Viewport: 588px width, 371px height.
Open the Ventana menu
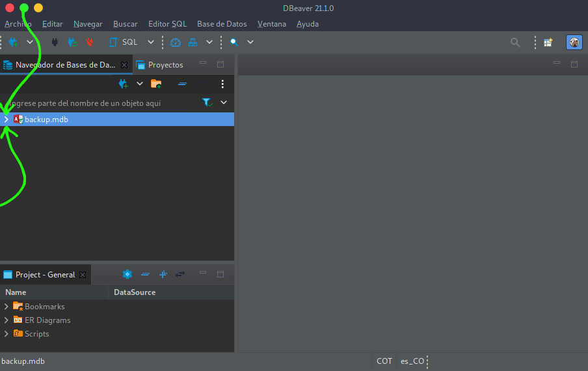271,24
